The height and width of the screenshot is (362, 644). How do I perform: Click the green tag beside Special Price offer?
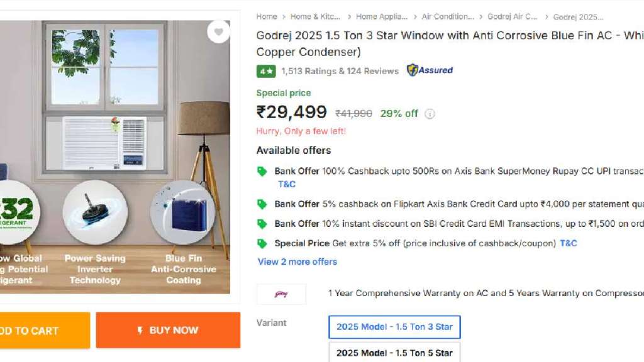[x=262, y=243]
